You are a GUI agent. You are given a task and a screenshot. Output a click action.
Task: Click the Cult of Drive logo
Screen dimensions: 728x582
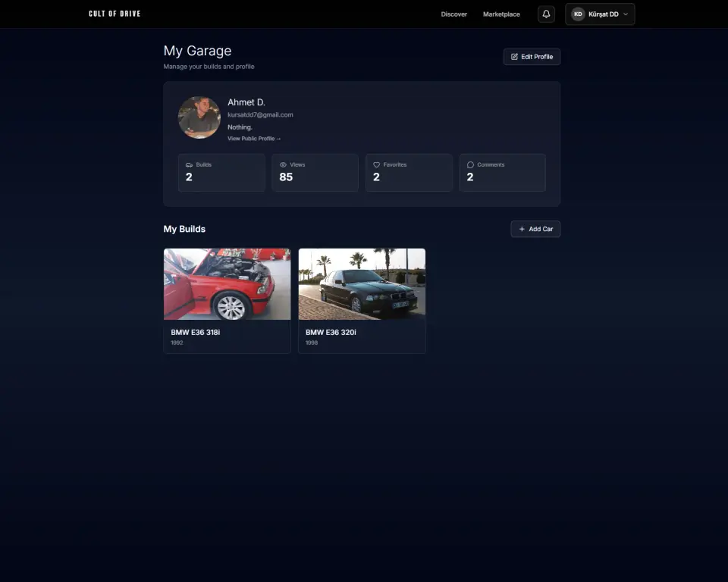[x=115, y=14]
